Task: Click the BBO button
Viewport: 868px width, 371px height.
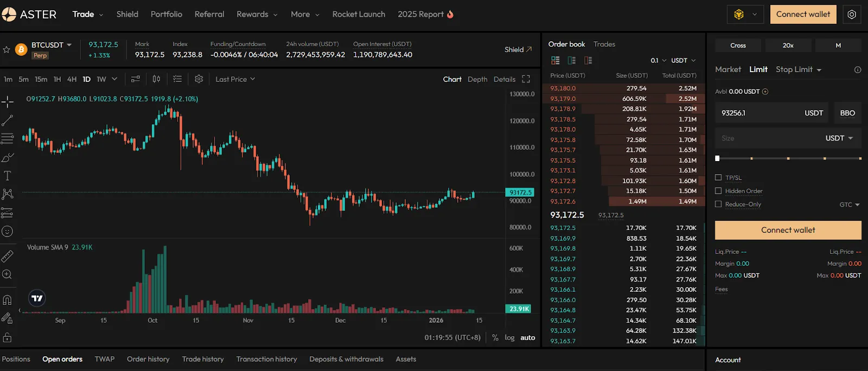Action: tap(847, 113)
